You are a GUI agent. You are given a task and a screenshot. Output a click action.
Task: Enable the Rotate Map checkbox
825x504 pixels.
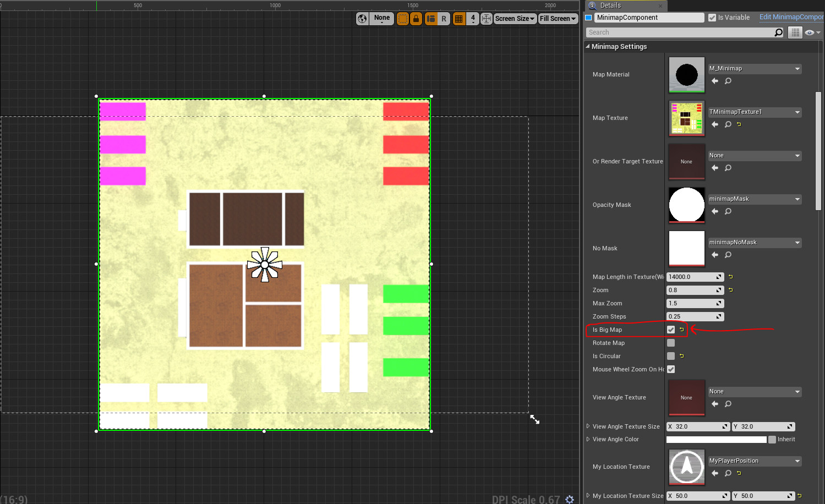click(670, 343)
